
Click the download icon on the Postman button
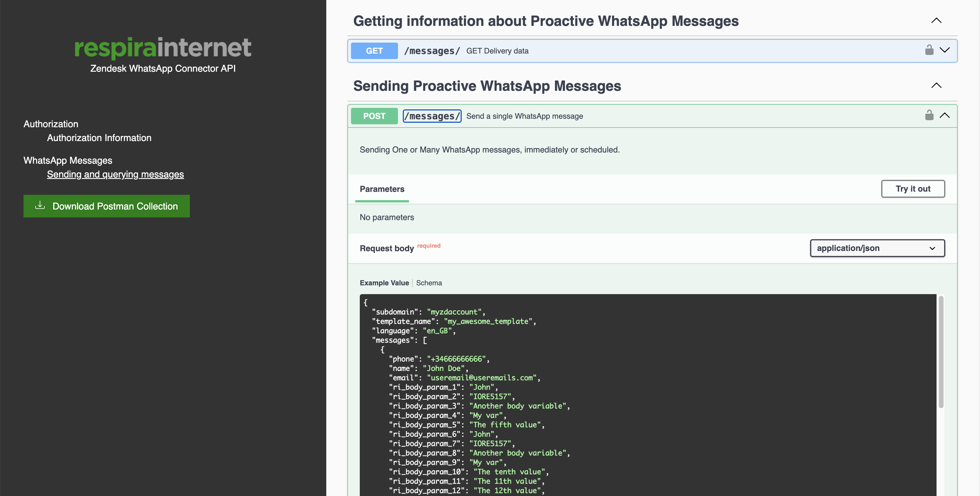click(40, 206)
